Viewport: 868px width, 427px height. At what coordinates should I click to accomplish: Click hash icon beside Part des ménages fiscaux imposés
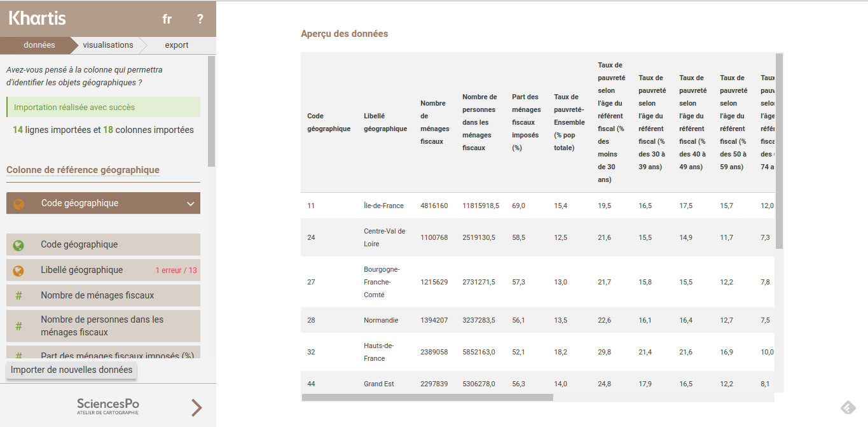point(18,356)
